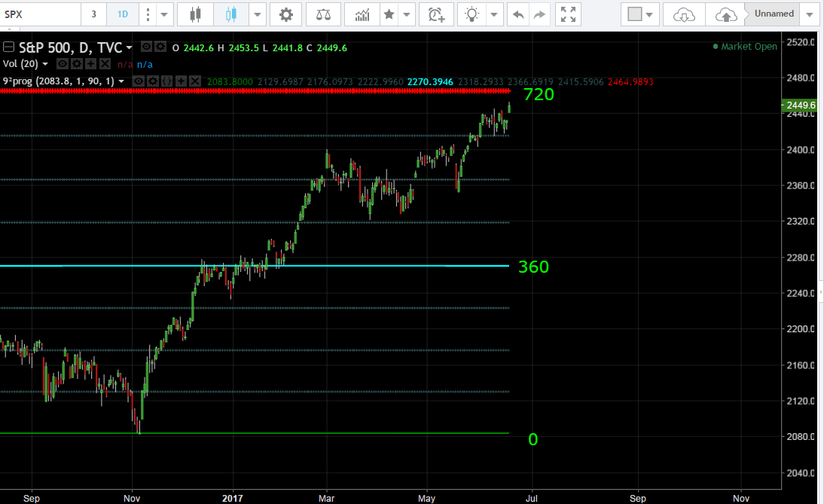
Task: Open chart properties gear in toolbar
Action: click(x=285, y=14)
